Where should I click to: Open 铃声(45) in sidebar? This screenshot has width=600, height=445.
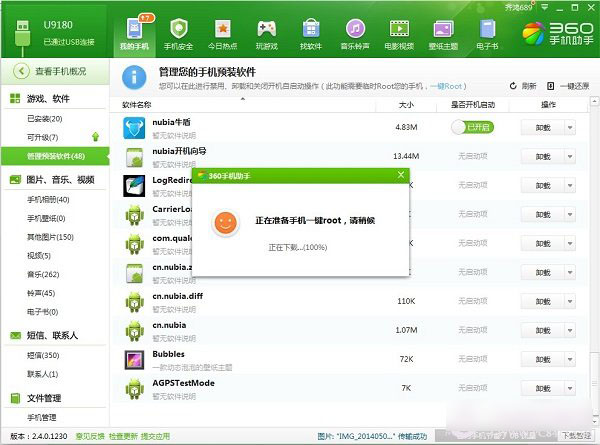click(x=41, y=293)
